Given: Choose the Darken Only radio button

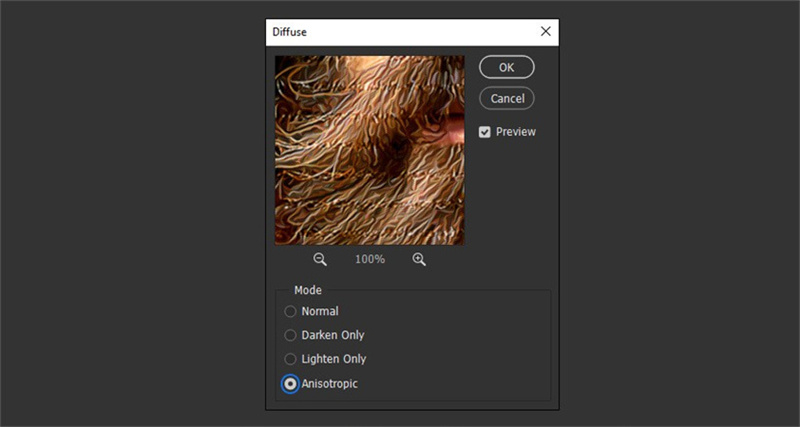Looking at the screenshot, I should point(291,335).
